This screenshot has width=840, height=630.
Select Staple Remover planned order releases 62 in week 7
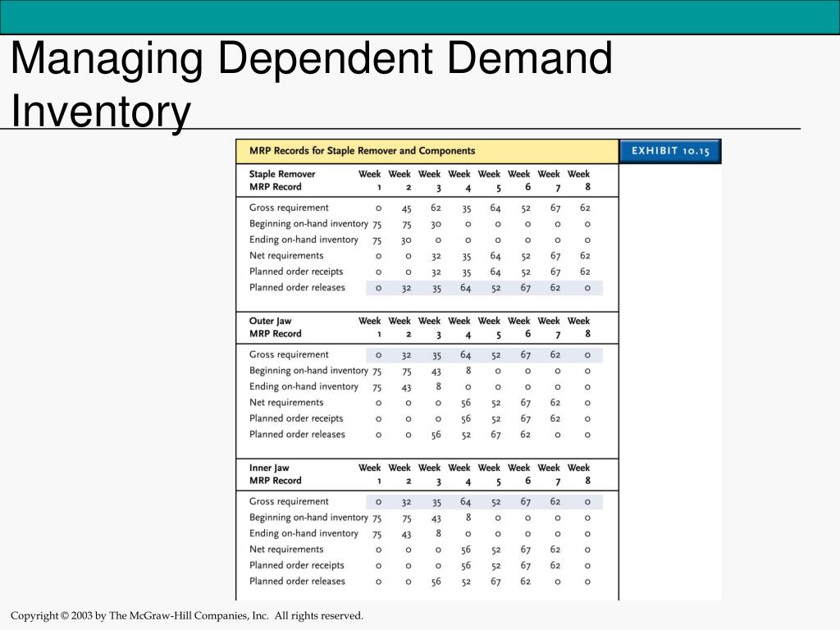[555, 288]
